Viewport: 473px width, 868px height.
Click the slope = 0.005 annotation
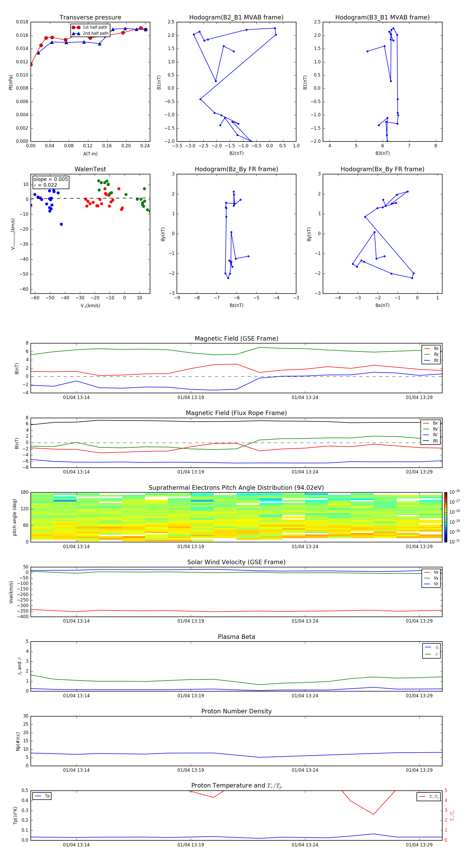pos(50,179)
